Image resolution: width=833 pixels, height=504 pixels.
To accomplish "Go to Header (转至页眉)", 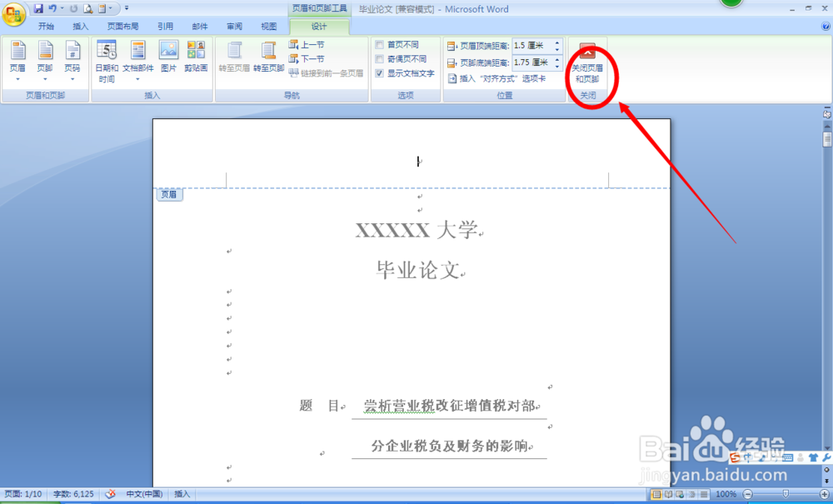I will [234, 57].
